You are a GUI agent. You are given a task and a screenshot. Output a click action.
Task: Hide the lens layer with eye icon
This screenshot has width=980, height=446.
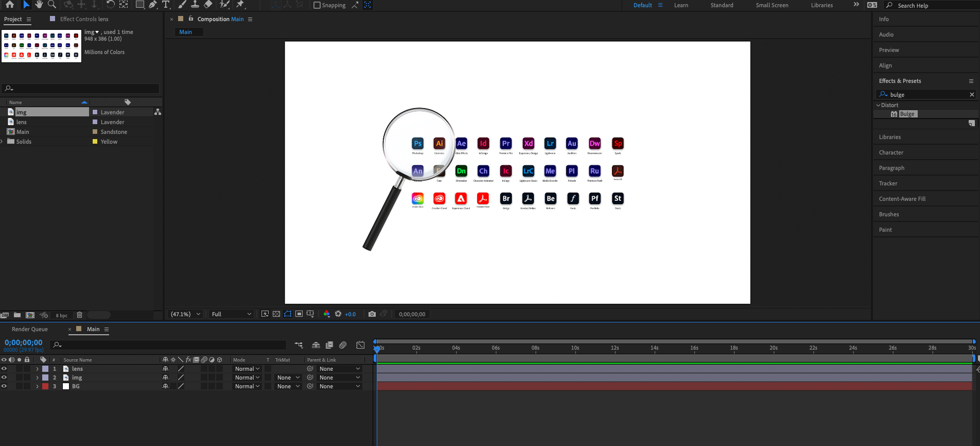coord(4,369)
